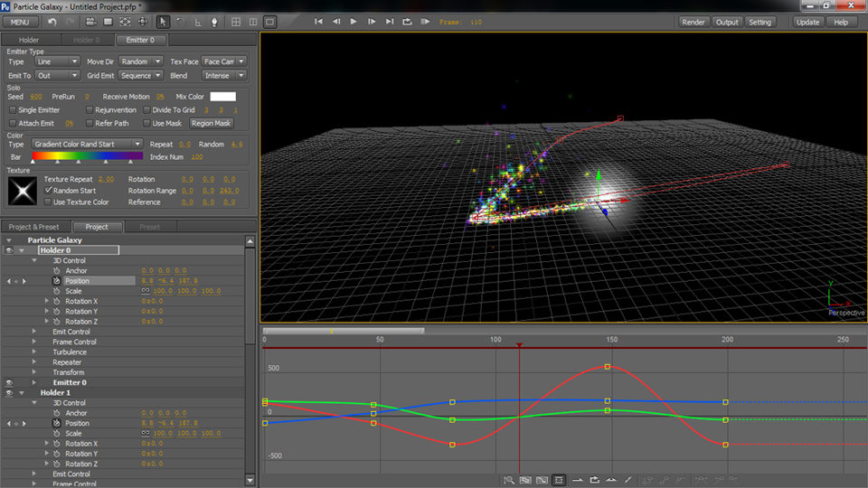Screen dimensions: 868x488
Task: Click the axis corner tool icon
Action: [198, 22]
